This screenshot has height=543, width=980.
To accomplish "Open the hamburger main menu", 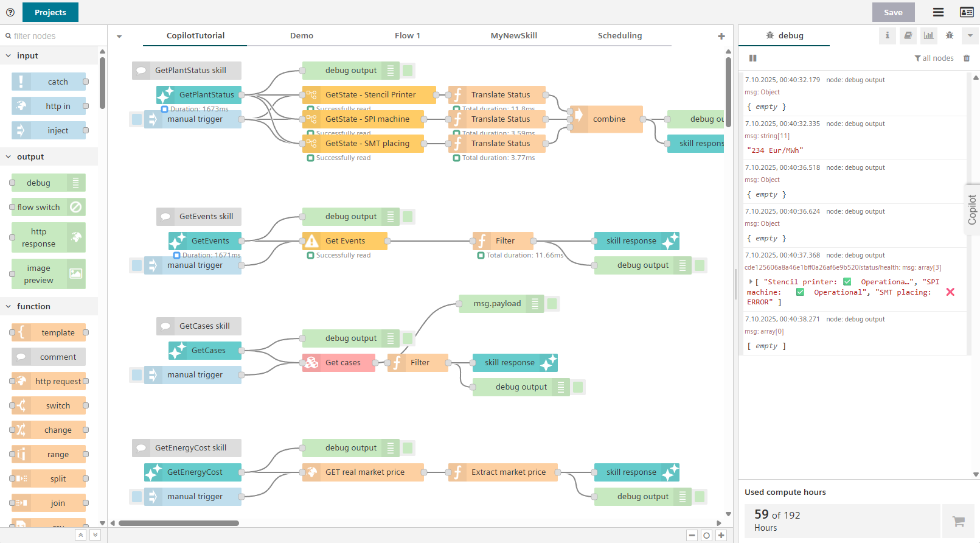I will tap(938, 12).
